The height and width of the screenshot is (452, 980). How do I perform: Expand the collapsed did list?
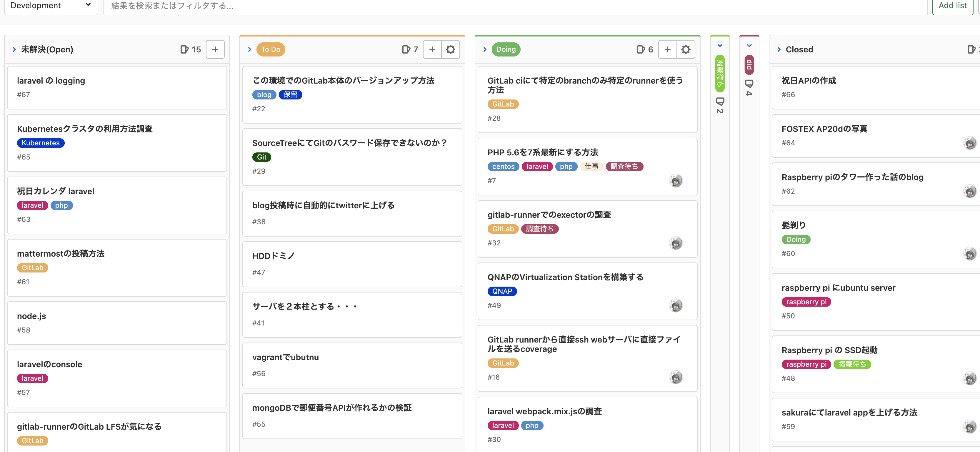(749, 46)
